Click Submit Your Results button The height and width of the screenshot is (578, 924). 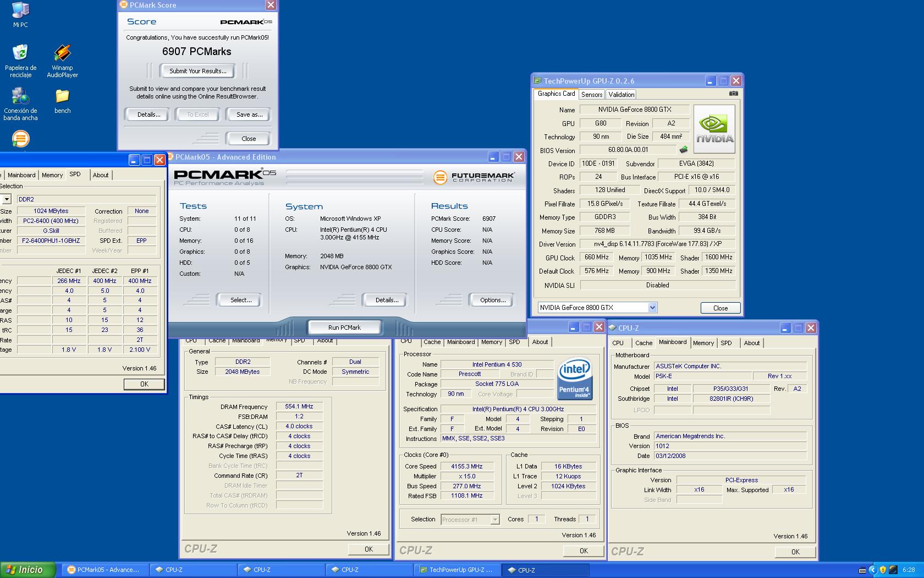click(197, 71)
